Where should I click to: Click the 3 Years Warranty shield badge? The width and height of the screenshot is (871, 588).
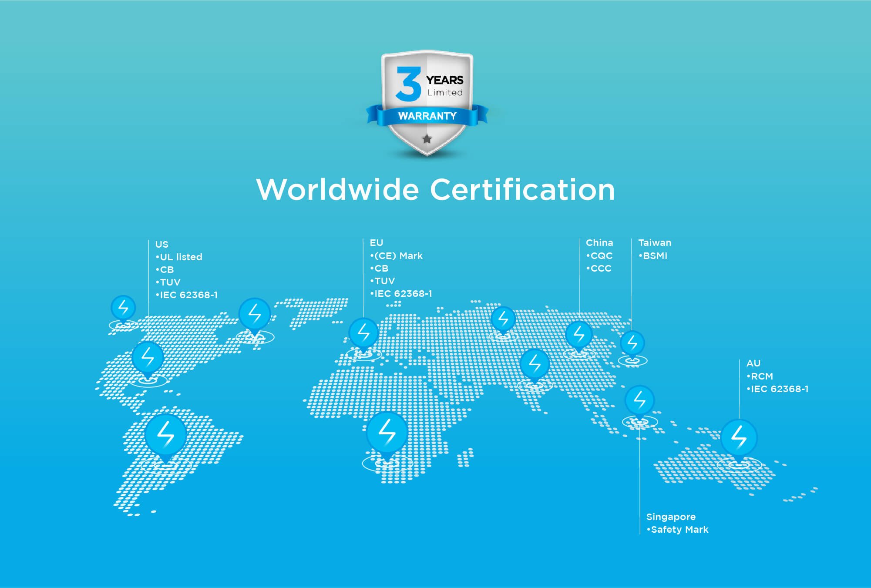(427, 102)
